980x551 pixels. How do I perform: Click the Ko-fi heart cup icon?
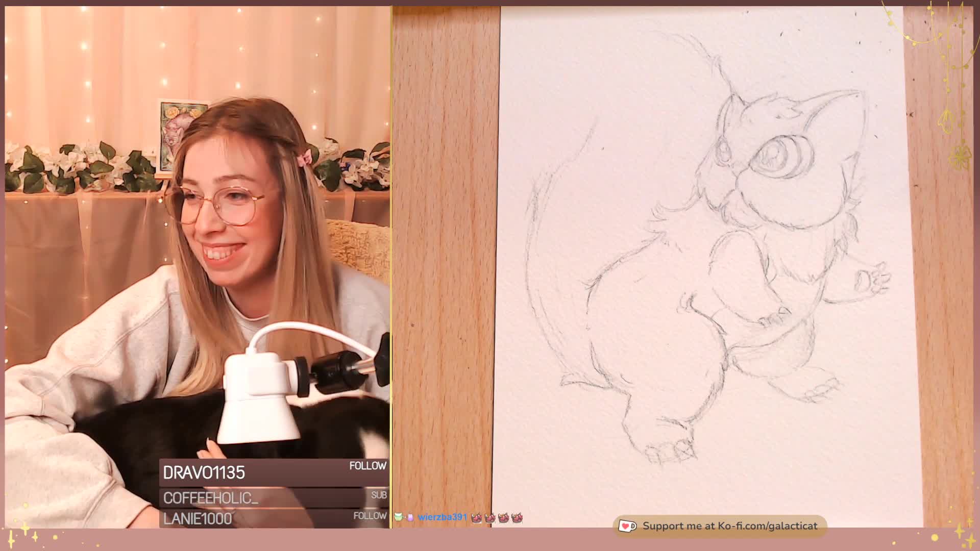tap(627, 526)
